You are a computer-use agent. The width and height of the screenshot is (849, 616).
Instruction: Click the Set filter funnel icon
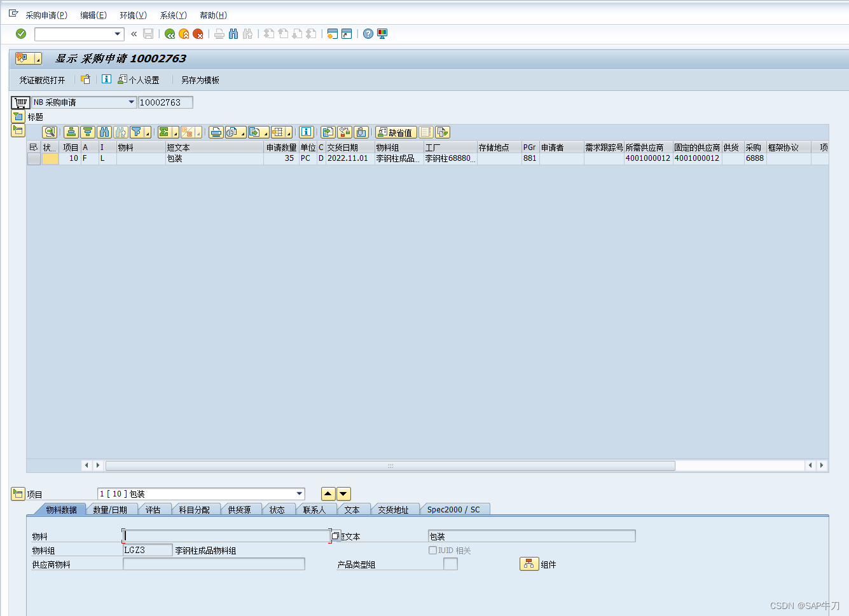[x=137, y=132]
